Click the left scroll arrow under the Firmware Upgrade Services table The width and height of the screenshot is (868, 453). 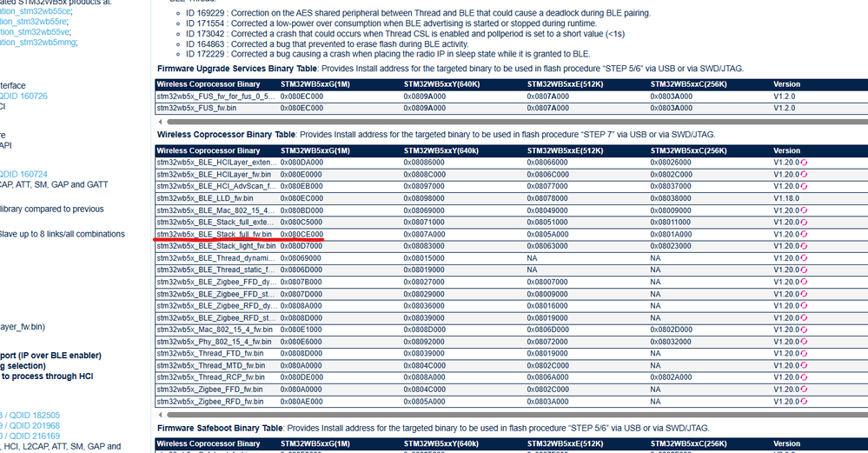(x=161, y=121)
